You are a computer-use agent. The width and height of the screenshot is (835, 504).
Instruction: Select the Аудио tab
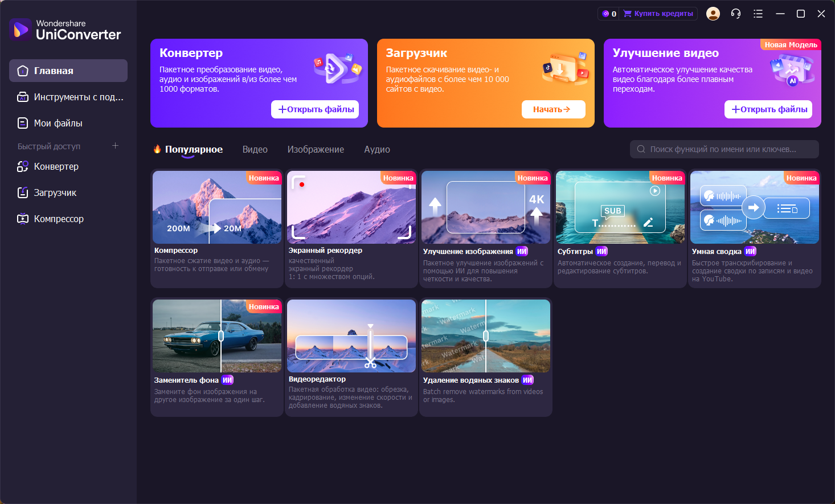(377, 149)
